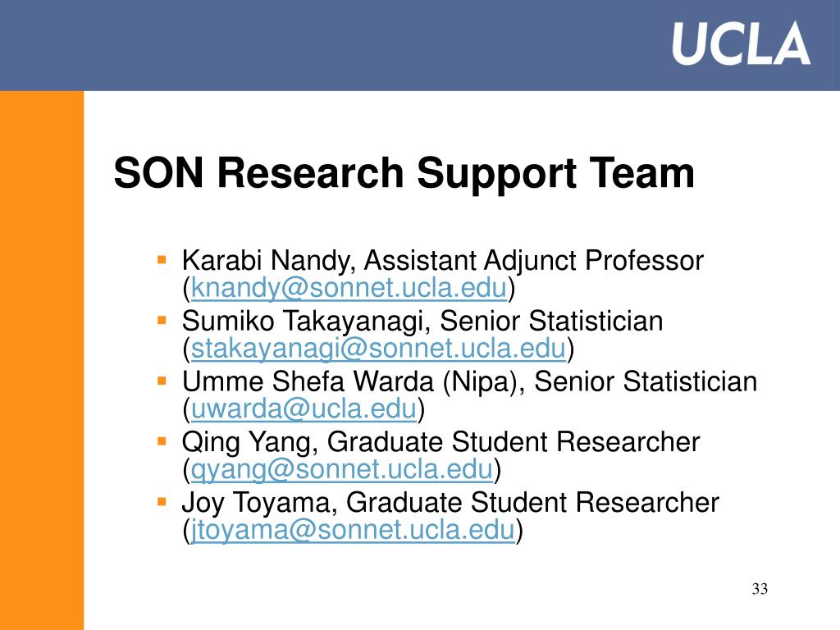Image resolution: width=840 pixels, height=630 pixels.
Task: Select the Qing Yang bullet marker
Action: point(162,442)
